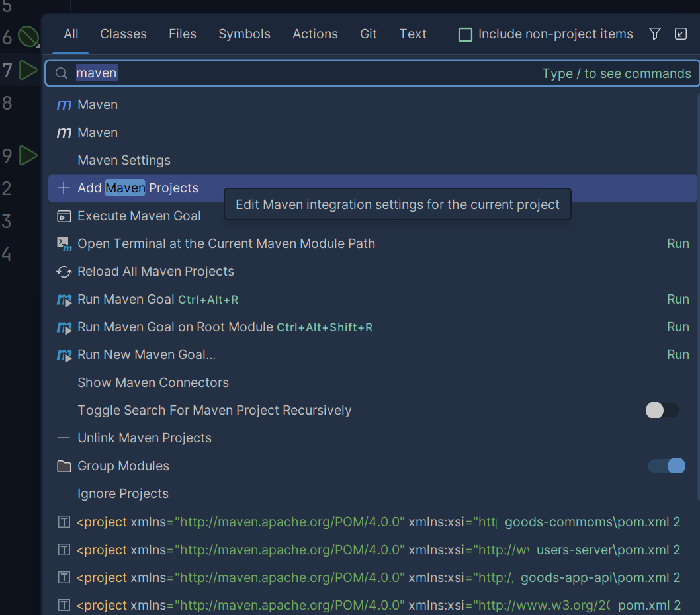The width and height of the screenshot is (700, 615).
Task: Choose Add Maven Projects action
Action: [372, 188]
